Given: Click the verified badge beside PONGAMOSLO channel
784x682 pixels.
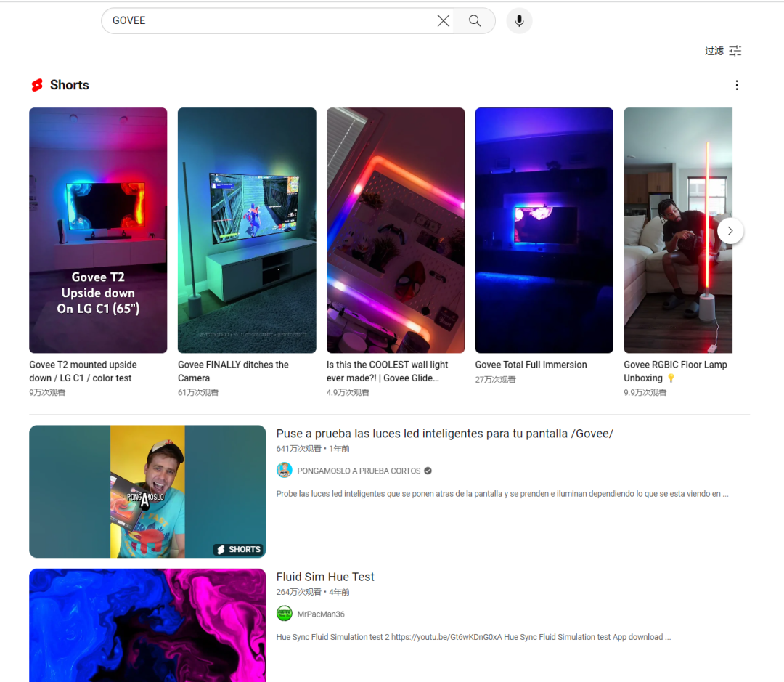Looking at the screenshot, I should click(428, 471).
